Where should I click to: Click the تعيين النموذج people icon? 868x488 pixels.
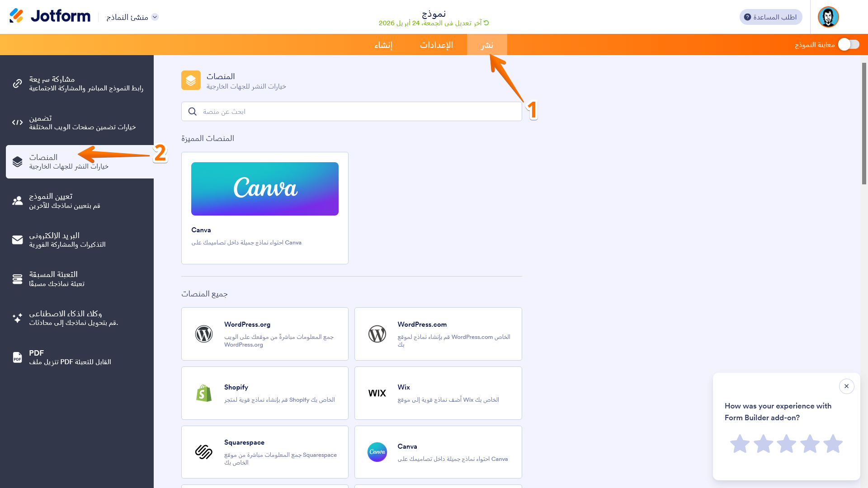(x=17, y=201)
